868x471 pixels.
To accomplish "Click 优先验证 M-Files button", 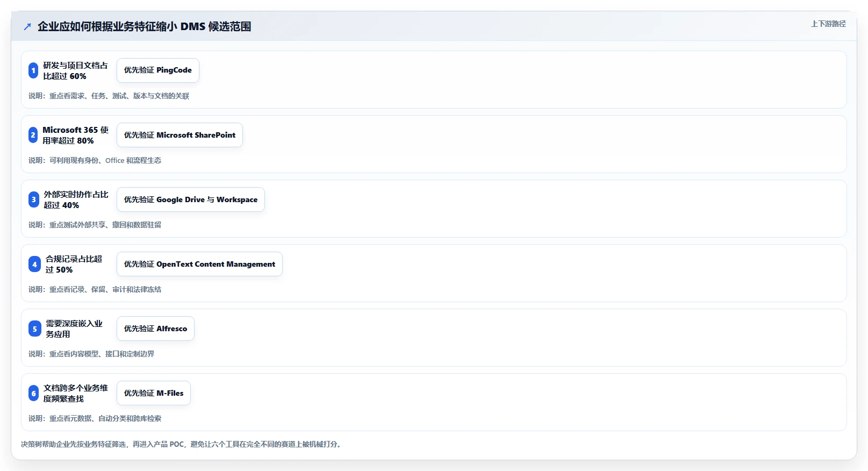I will pyautogui.click(x=154, y=393).
